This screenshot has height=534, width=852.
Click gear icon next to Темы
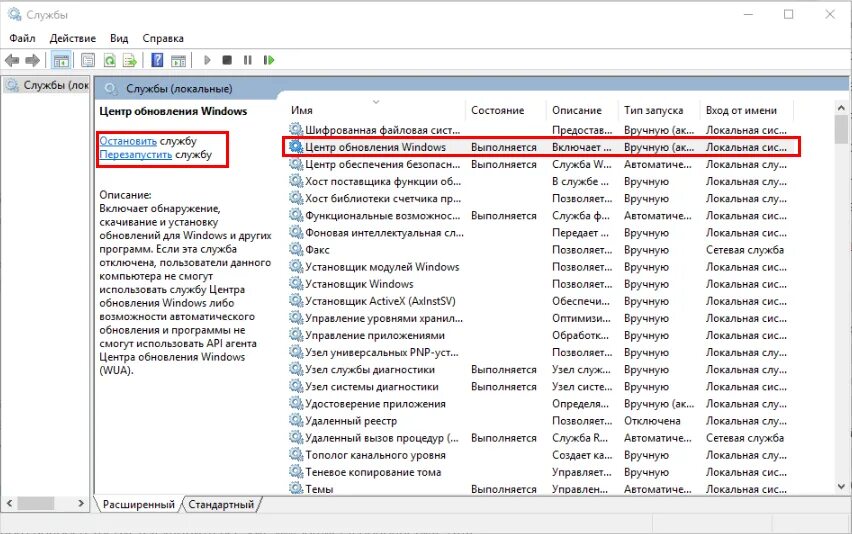coord(296,488)
